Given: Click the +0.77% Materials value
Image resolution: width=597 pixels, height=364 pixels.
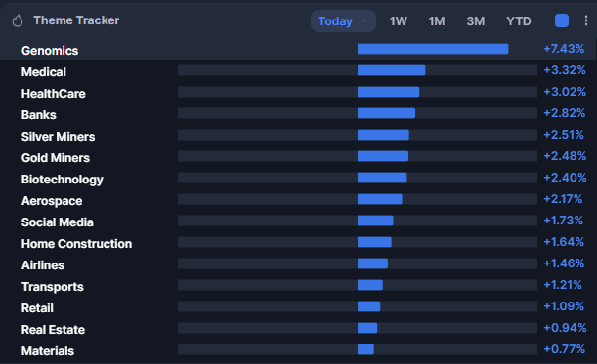Looking at the screenshot, I should [x=564, y=349].
